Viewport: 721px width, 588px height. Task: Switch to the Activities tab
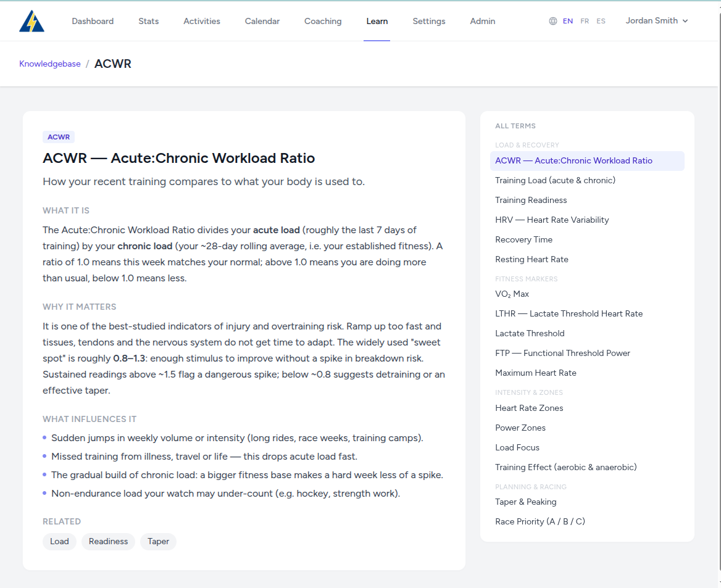[202, 21]
